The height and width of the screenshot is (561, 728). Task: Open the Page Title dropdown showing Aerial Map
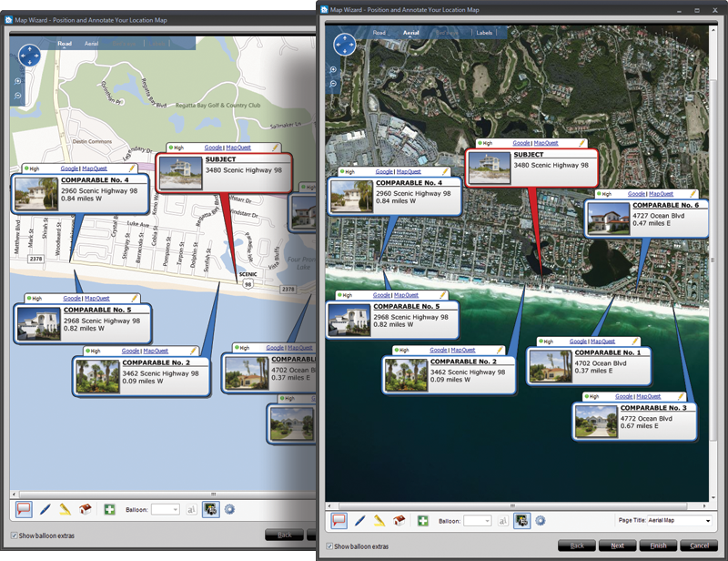point(679,521)
